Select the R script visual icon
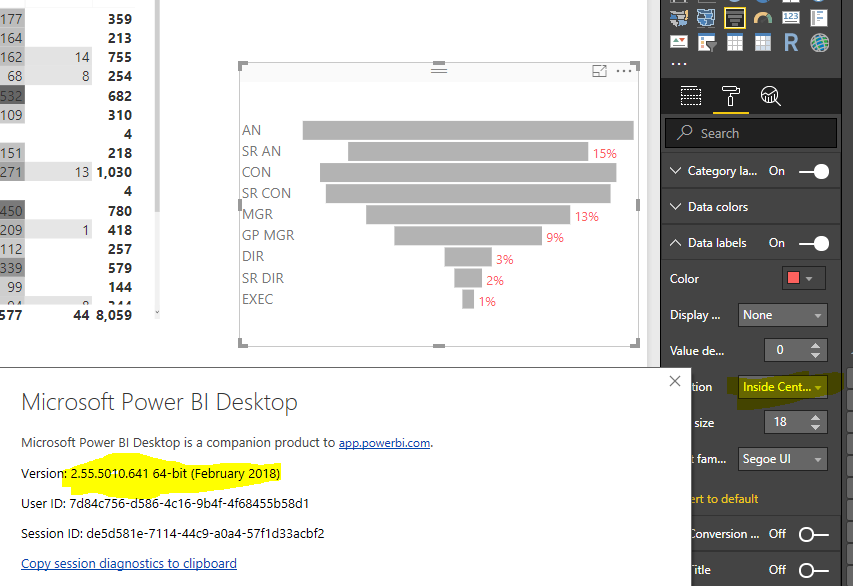 [791, 42]
